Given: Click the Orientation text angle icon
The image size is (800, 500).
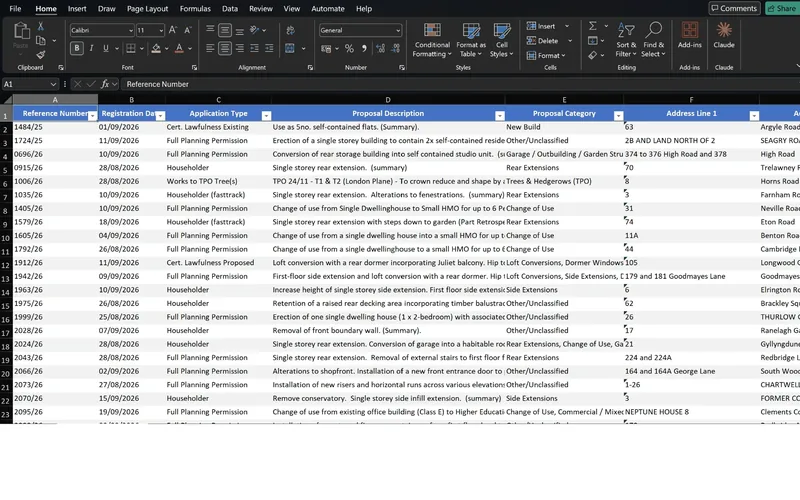Looking at the screenshot, I should pos(255,30).
